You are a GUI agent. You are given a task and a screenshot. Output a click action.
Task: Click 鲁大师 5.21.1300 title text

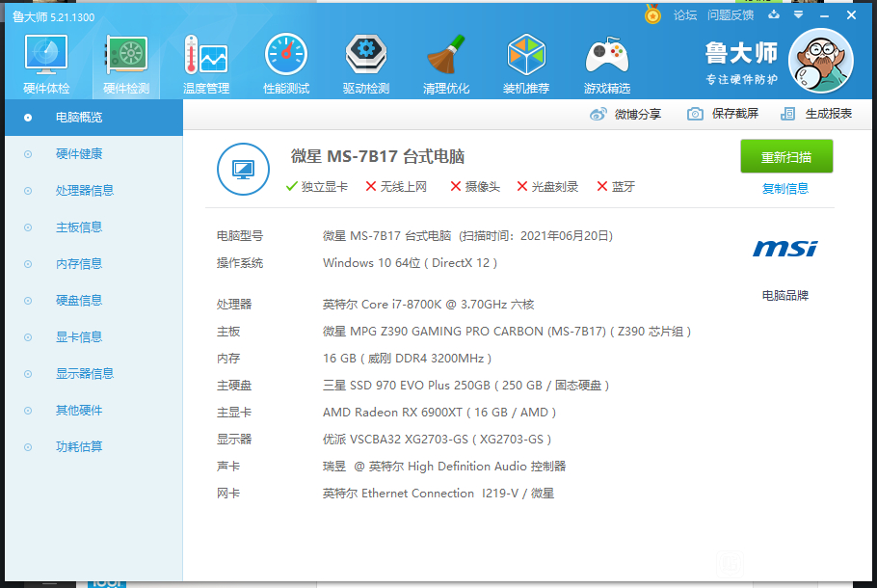coord(54,17)
